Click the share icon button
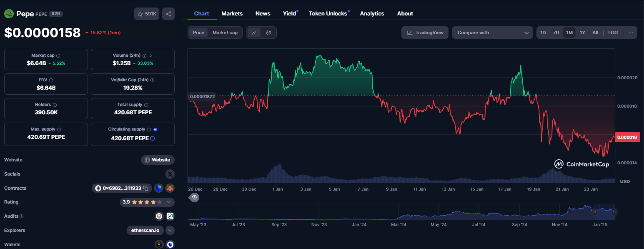The height and width of the screenshot is (249, 644). pyautogui.click(x=168, y=14)
